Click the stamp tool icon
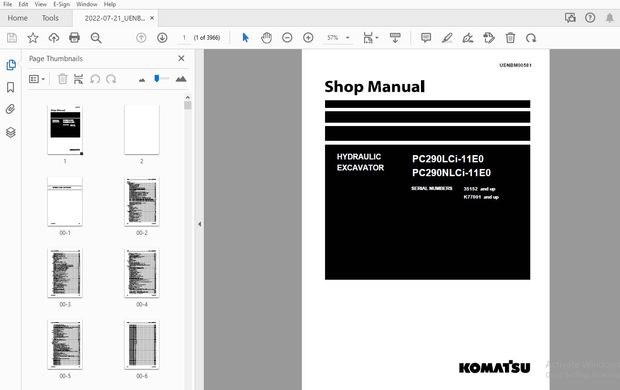Image resolution: width=620 pixels, height=390 pixels. pyautogui.click(x=489, y=38)
